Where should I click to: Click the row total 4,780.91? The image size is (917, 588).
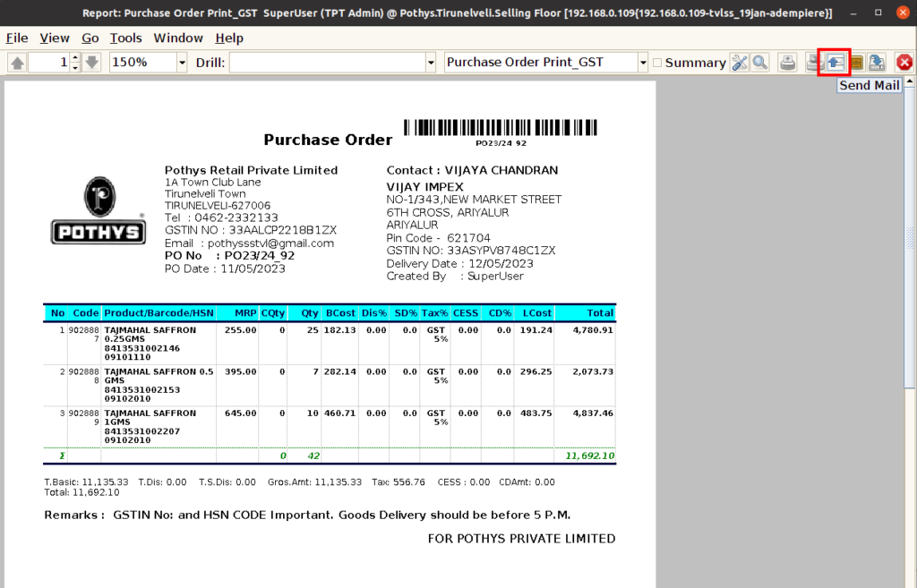point(593,330)
